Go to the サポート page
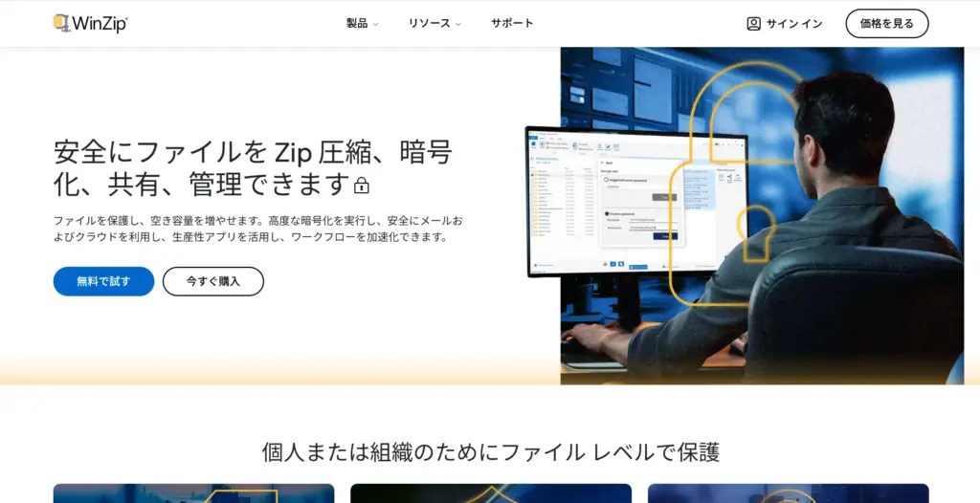 (512, 23)
